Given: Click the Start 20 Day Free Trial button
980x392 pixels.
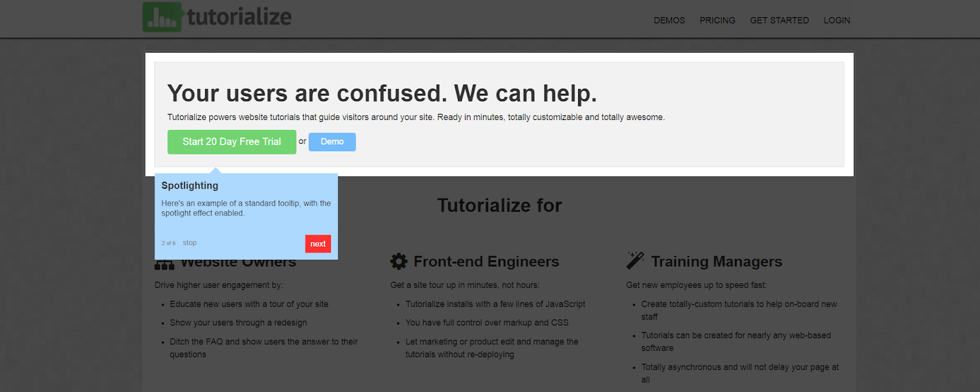Looking at the screenshot, I should point(232,141).
